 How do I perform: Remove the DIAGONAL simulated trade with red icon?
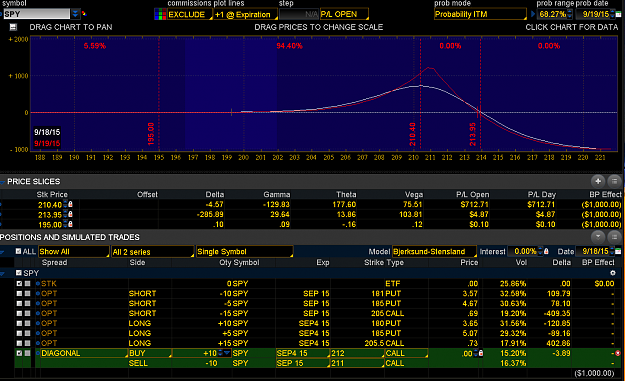click(x=618, y=353)
